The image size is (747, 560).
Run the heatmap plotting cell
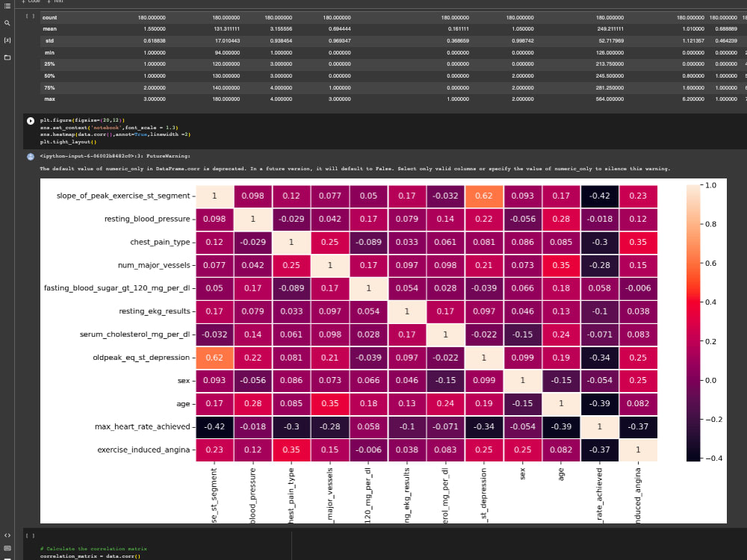(x=31, y=121)
